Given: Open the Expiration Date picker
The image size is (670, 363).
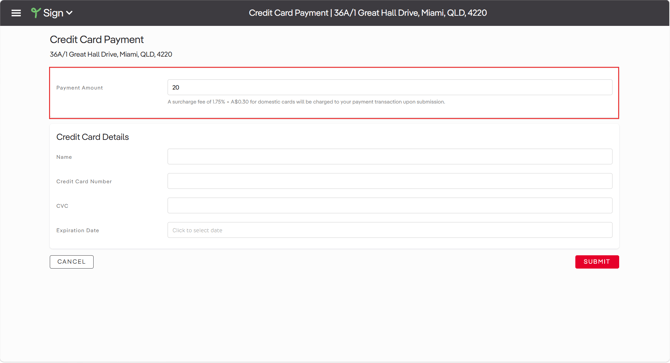Looking at the screenshot, I should click(390, 230).
